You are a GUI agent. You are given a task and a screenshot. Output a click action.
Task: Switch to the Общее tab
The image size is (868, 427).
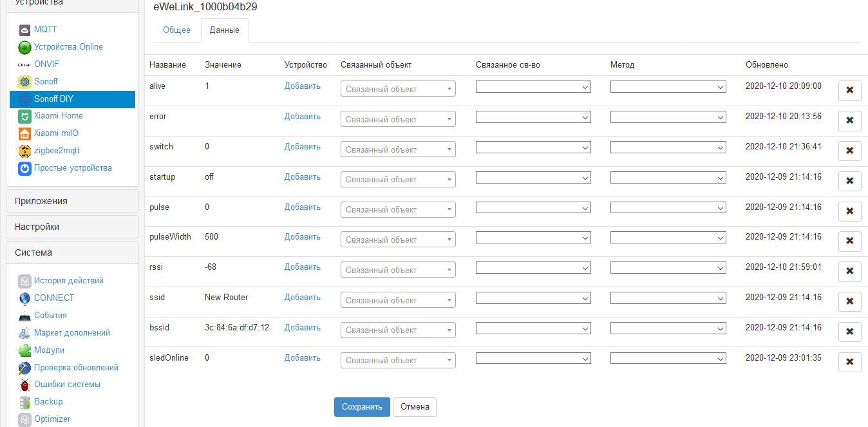[176, 30]
